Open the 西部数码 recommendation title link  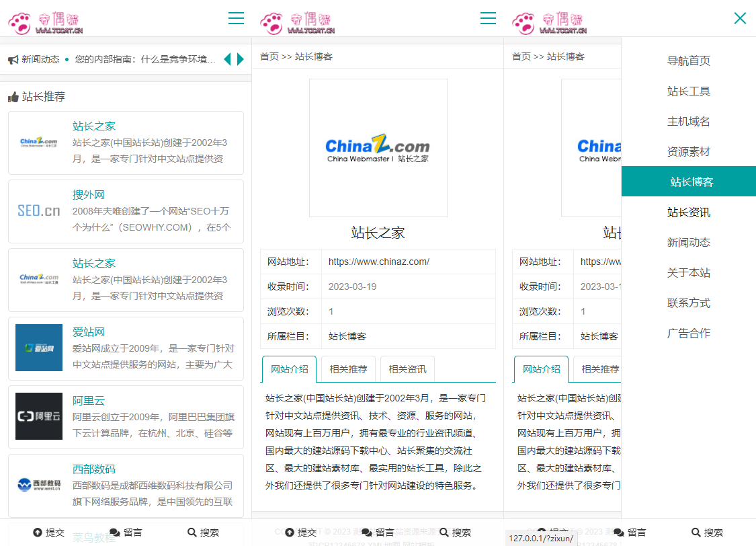click(94, 469)
